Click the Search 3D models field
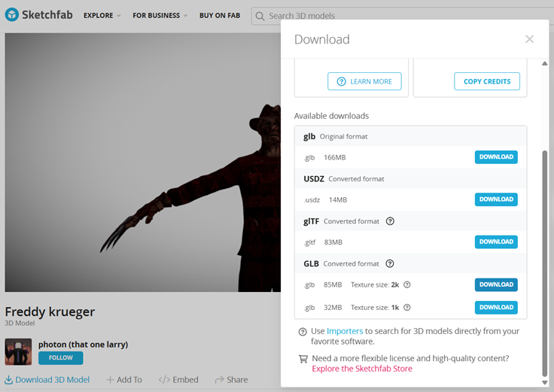 coord(403,16)
